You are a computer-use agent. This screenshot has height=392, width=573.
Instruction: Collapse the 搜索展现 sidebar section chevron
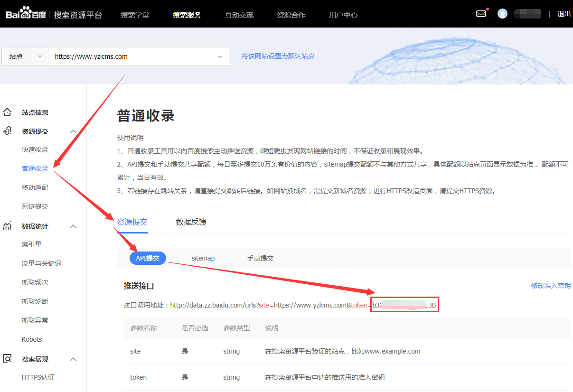(x=73, y=359)
